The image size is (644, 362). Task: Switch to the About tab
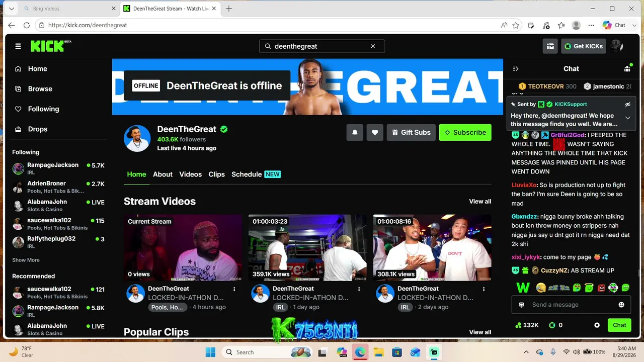[163, 174]
